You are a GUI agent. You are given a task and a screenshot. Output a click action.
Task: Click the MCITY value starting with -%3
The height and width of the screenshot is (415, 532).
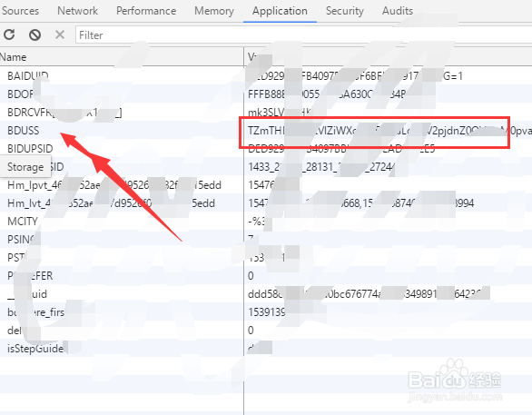[x=257, y=222]
